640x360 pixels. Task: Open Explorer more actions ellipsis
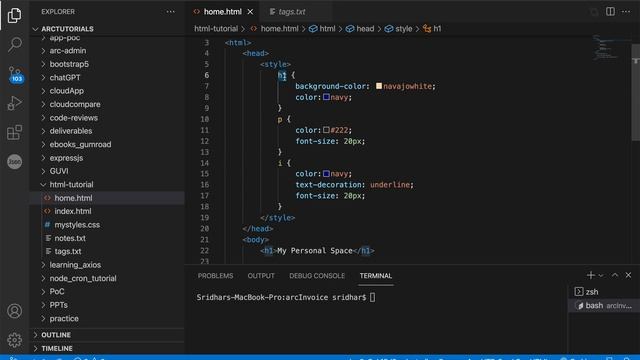(x=170, y=11)
